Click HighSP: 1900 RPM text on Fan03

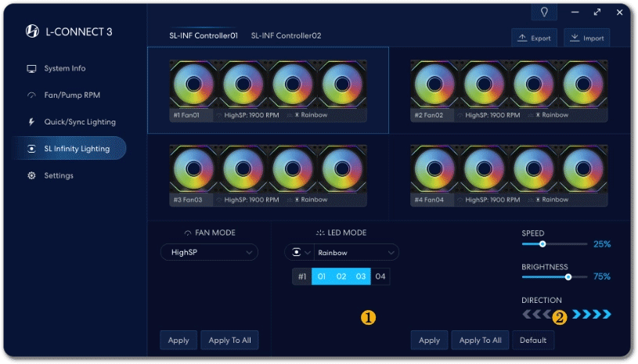(x=251, y=200)
